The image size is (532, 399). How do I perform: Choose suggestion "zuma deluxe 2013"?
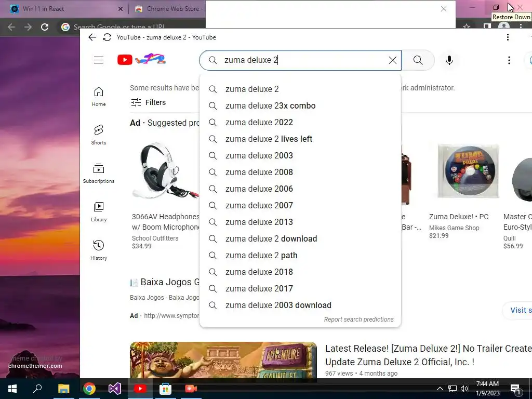click(x=300, y=222)
